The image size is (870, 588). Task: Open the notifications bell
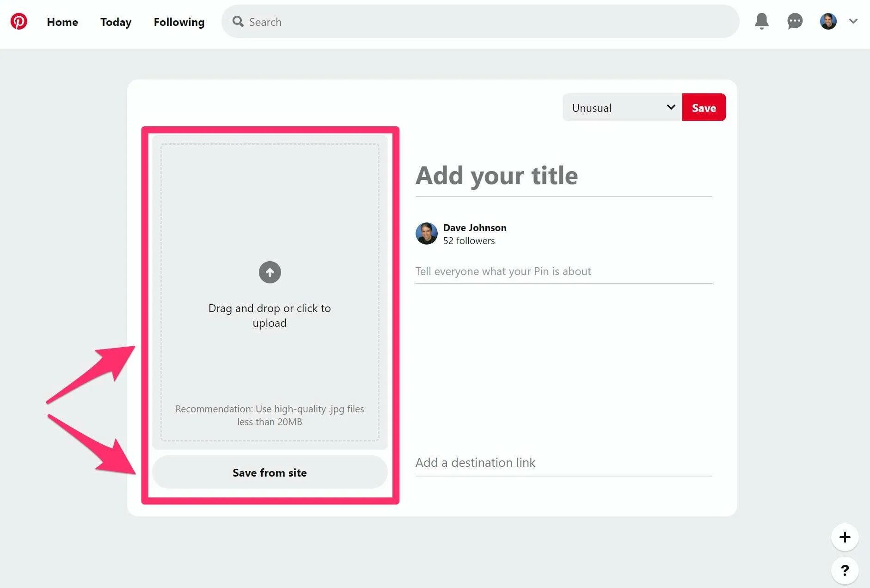coord(762,21)
